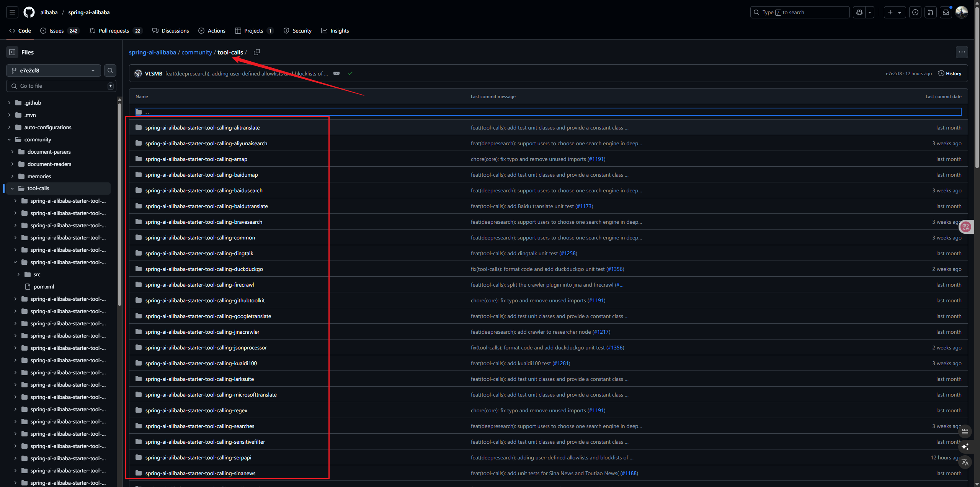980x487 pixels.
Task: Open the Projects tab
Action: (x=254, y=31)
